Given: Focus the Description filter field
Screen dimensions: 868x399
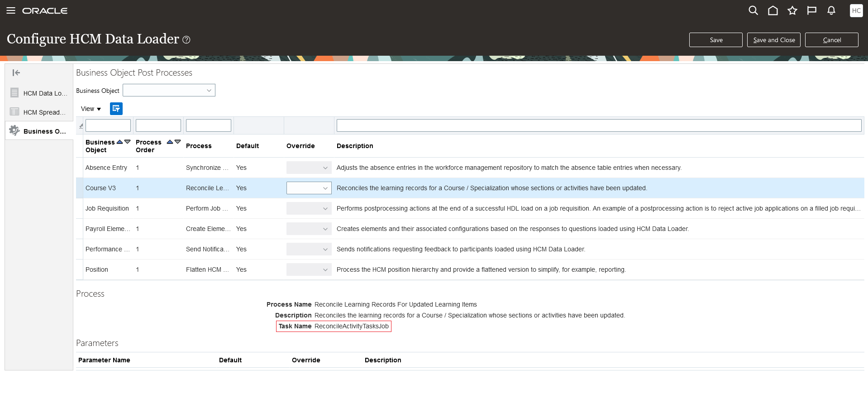Looking at the screenshot, I should coord(599,125).
